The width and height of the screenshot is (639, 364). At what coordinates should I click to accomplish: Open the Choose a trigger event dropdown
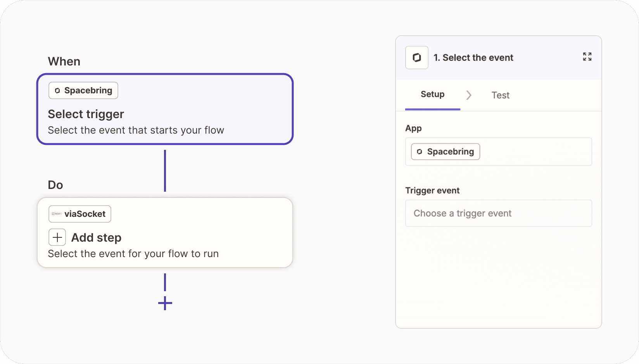pyautogui.click(x=498, y=213)
